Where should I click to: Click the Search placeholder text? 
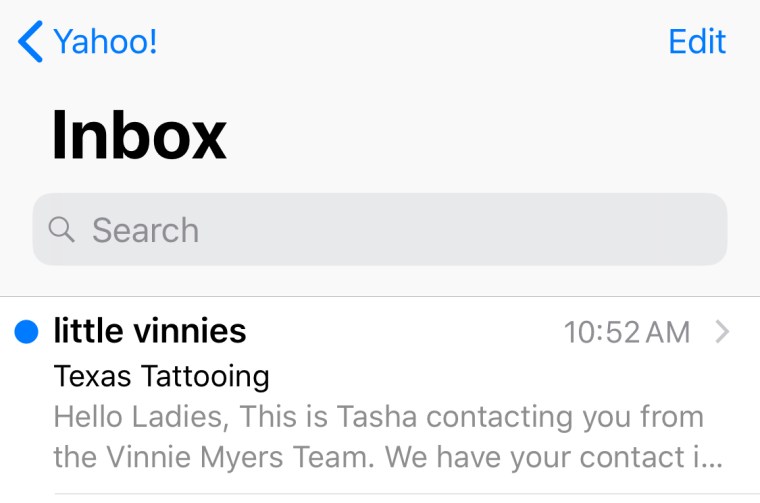click(x=146, y=230)
